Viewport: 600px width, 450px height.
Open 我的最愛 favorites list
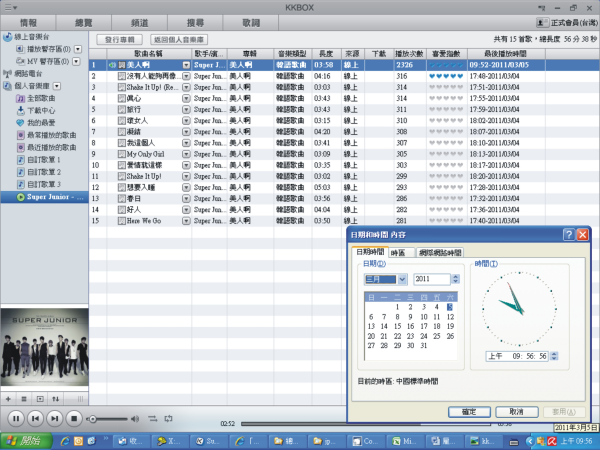[x=42, y=122]
